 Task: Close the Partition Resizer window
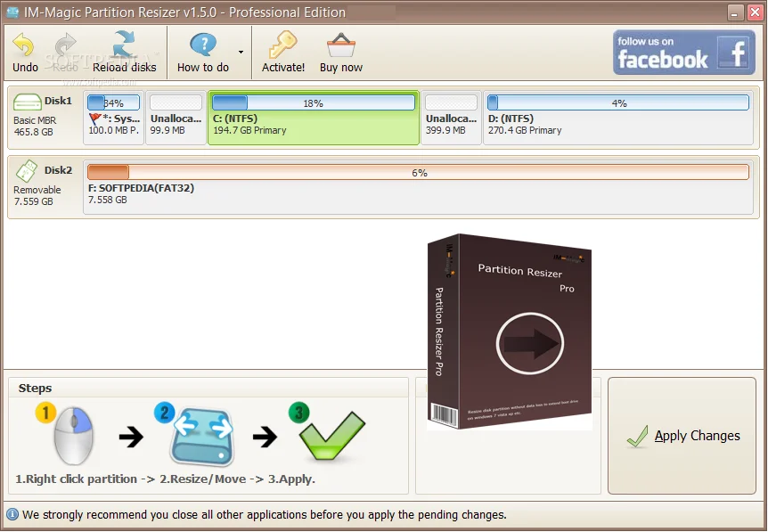(755, 12)
